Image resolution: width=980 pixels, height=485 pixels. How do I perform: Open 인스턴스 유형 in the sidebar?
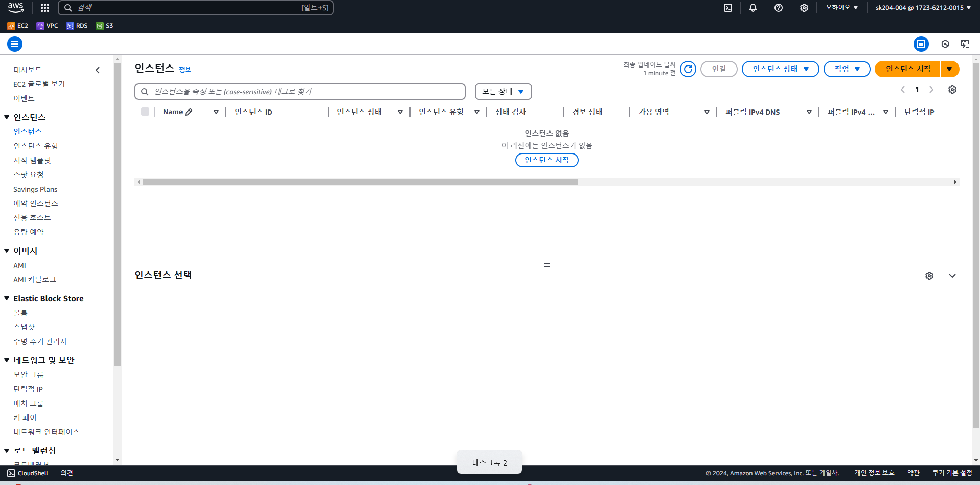[36, 146]
